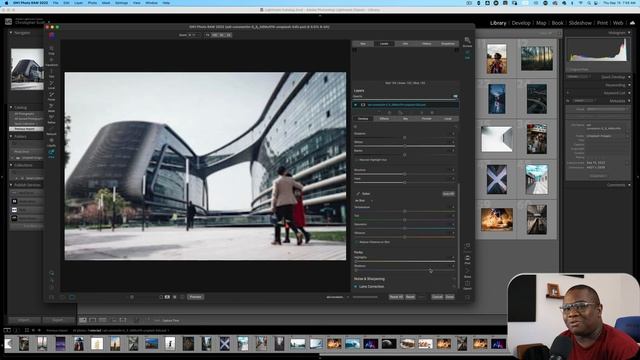Adjust the Tint slider
Viewport: 640px width, 360px height.
[404, 220]
